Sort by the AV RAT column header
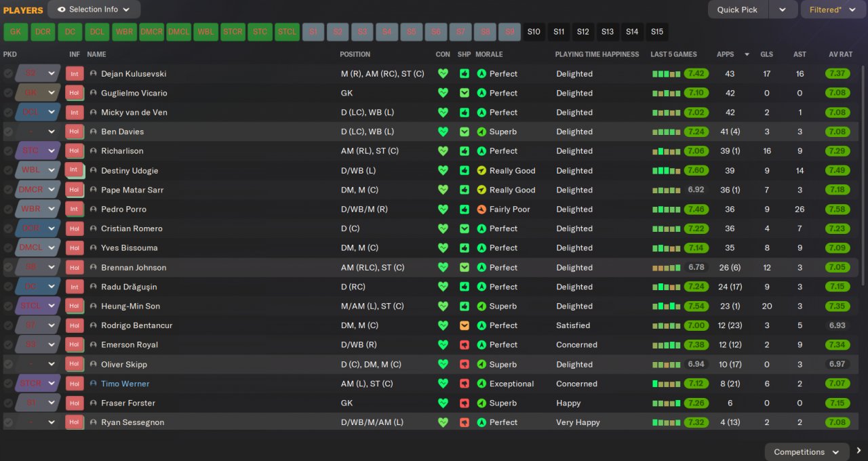The image size is (868, 461). click(x=840, y=54)
